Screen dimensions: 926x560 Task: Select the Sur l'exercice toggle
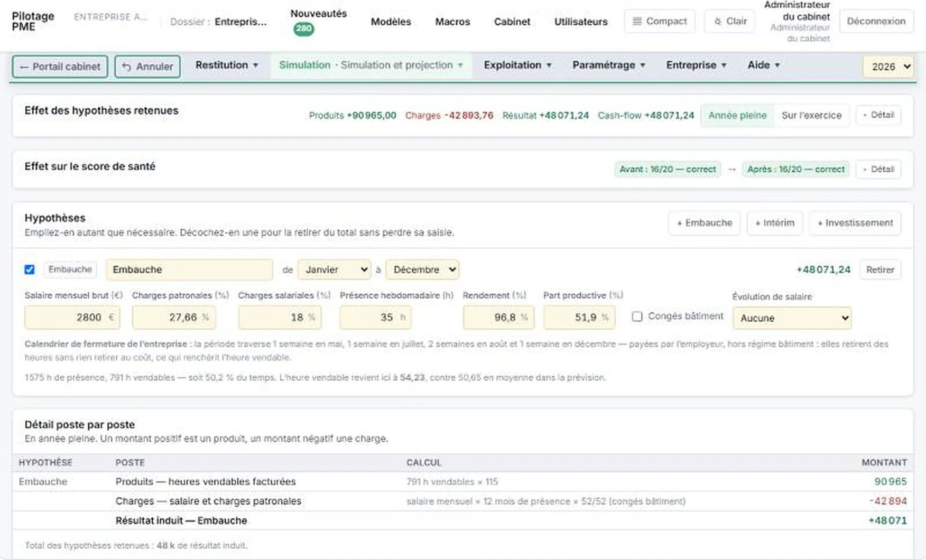[x=811, y=115]
